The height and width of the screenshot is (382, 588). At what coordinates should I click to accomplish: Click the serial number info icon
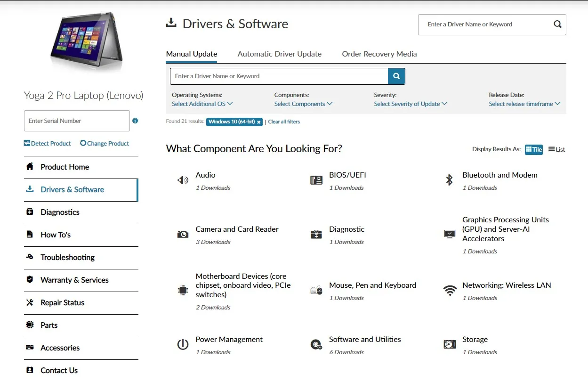(135, 121)
